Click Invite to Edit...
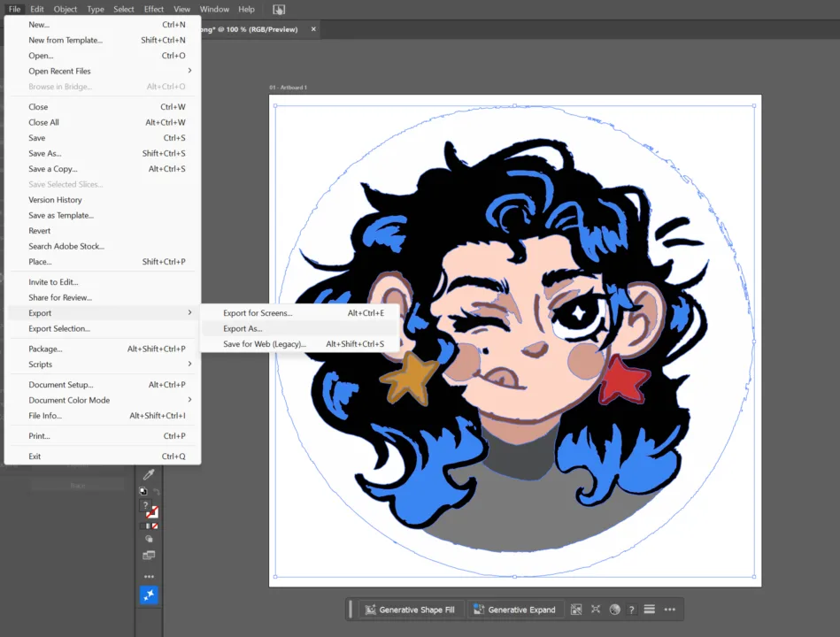Image resolution: width=840 pixels, height=637 pixels. (x=103, y=282)
